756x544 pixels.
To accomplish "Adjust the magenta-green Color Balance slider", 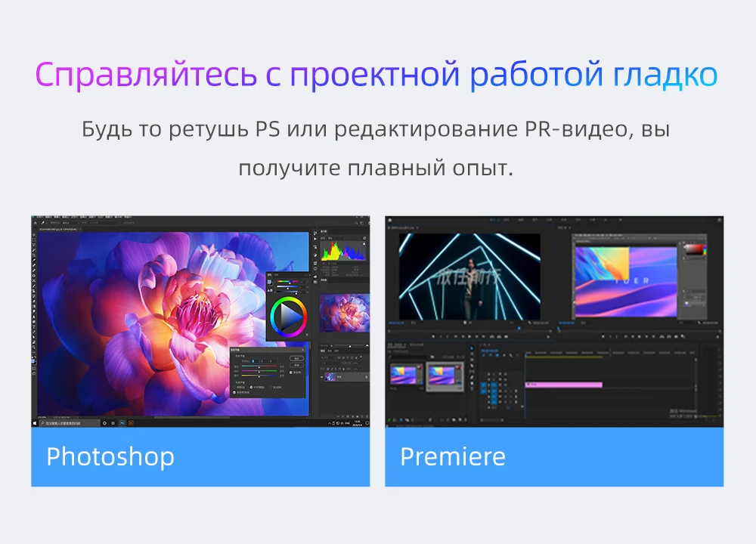I will pos(259,372).
